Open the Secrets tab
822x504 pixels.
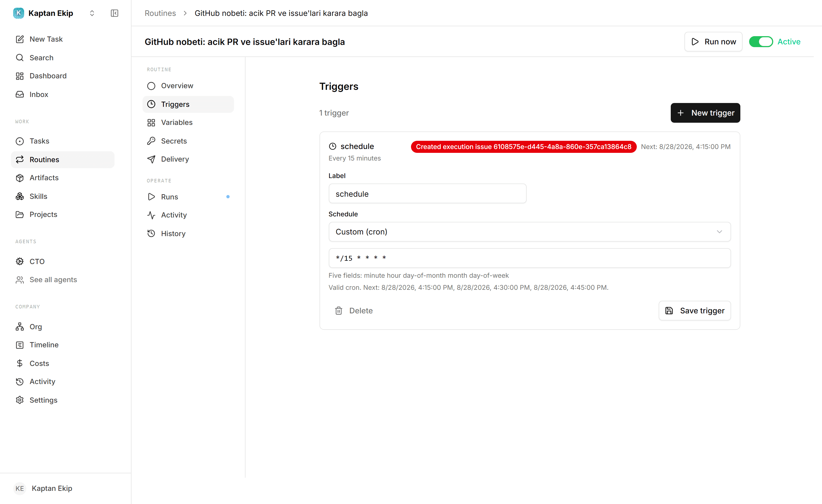(x=188, y=141)
